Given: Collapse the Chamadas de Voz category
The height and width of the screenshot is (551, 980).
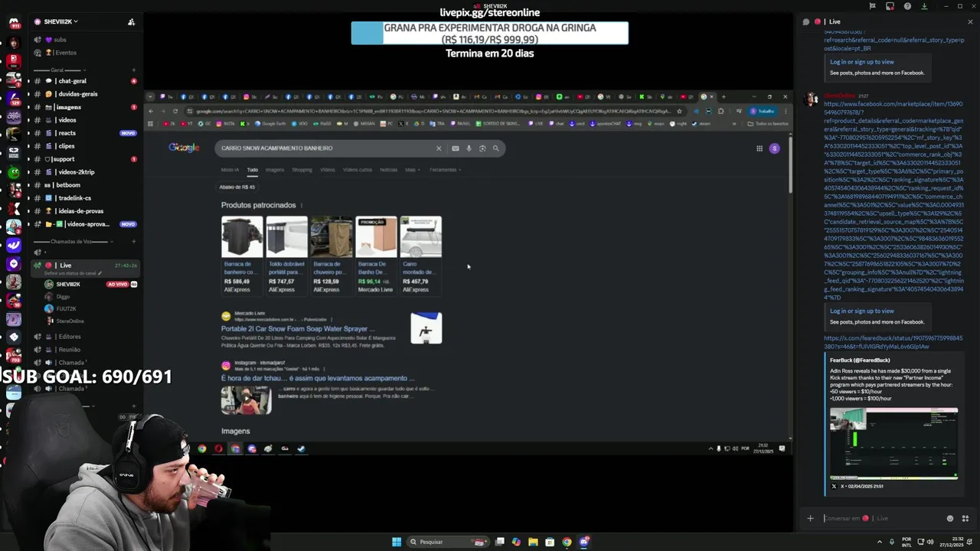Looking at the screenshot, I should point(71,242).
